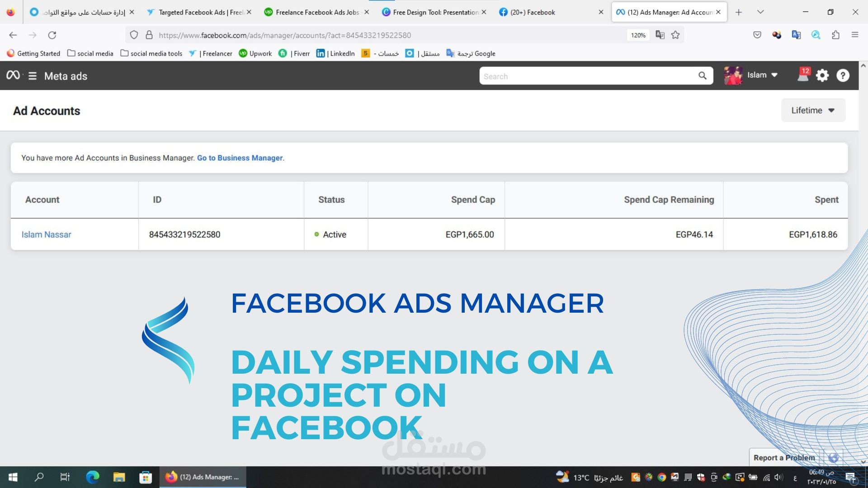This screenshot has height=488, width=868.
Task: Follow the Go to Business Manager link
Action: pyautogui.click(x=240, y=158)
